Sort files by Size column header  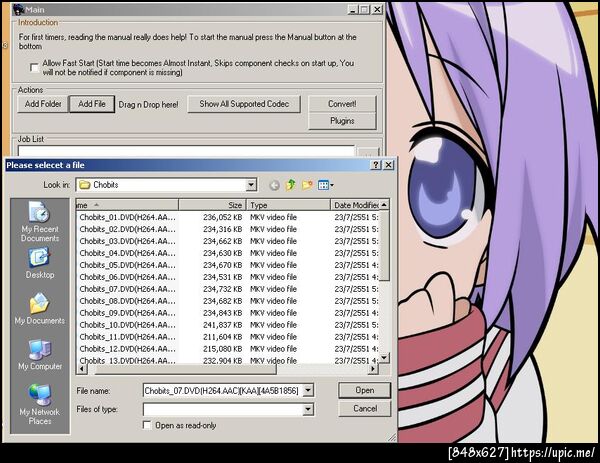212,205
